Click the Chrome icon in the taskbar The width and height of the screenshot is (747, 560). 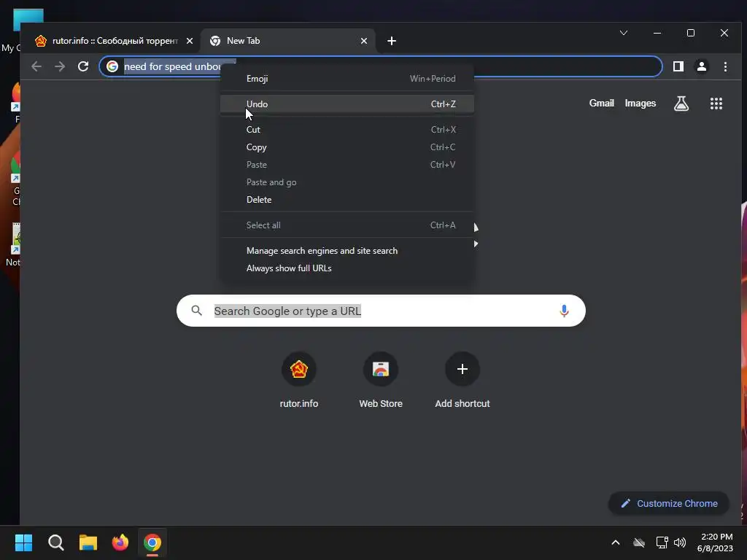(152, 542)
